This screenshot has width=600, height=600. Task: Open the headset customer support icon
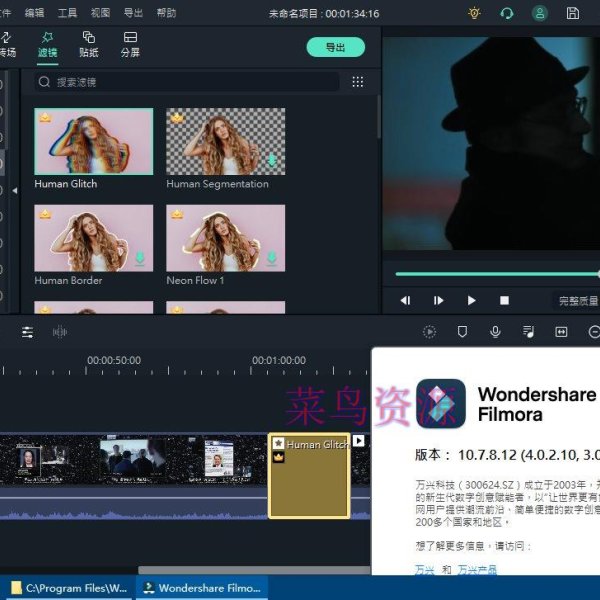(507, 13)
